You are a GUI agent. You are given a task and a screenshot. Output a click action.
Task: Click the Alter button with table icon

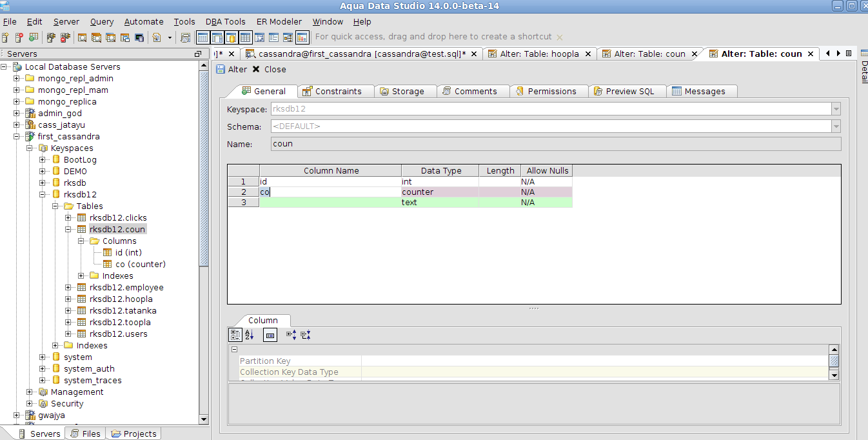click(x=232, y=69)
